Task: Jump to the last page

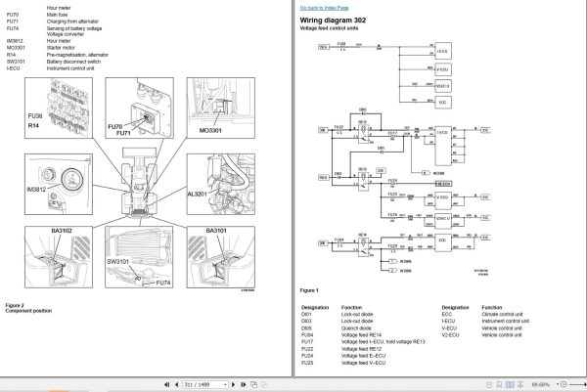Action: 243,384
